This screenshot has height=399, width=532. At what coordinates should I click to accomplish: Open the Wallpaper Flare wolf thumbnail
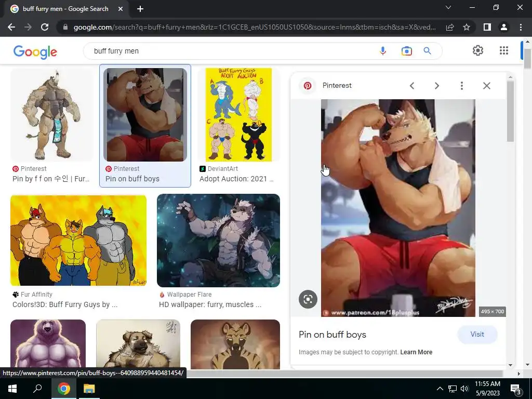(219, 241)
